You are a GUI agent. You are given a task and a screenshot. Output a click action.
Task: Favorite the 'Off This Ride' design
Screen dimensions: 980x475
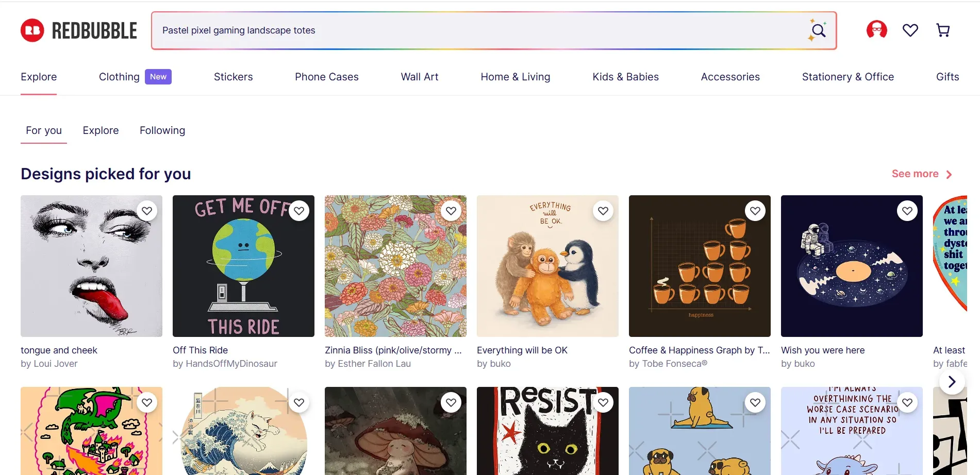(298, 211)
